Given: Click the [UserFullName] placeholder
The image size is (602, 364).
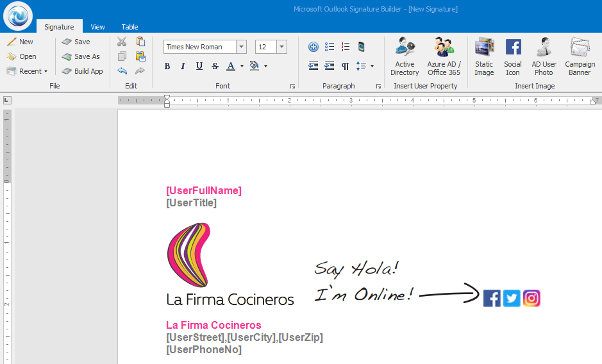Looking at the screenshot, I should [204, 190].
